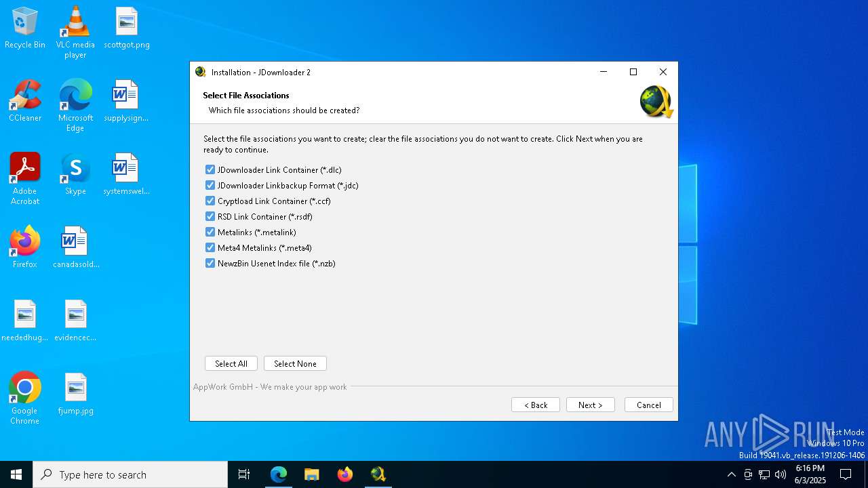Toggle NewzBin Usenet Index file (*.nzb)
The width and height of the screenshot is (868, 488).
(210, 264)
